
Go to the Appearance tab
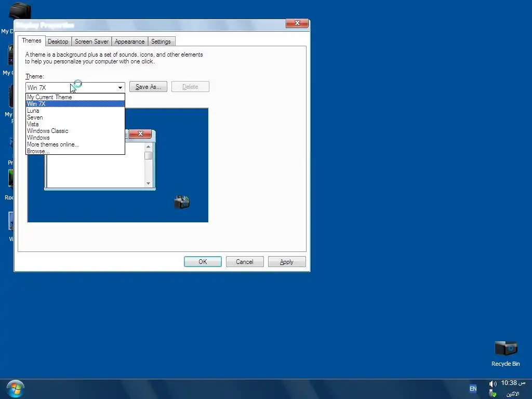click(x=129, y=42)
